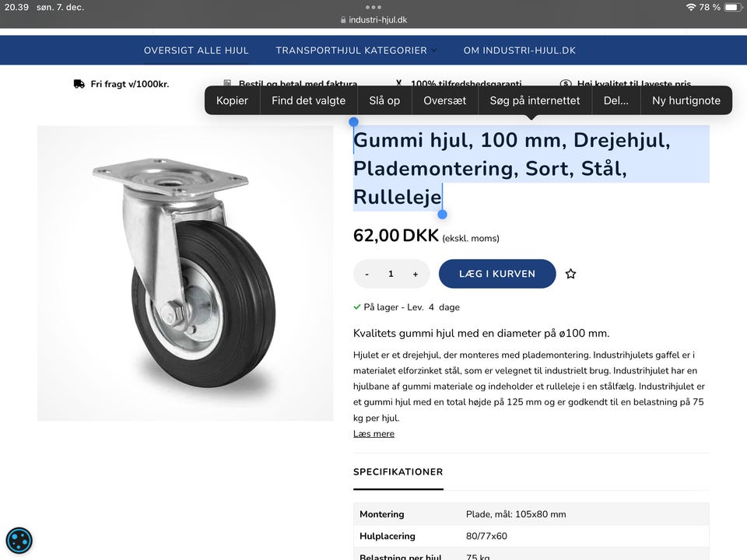The image size is (747, 560).
Task: Expand description with Læs mere
Action: point(374,434)
